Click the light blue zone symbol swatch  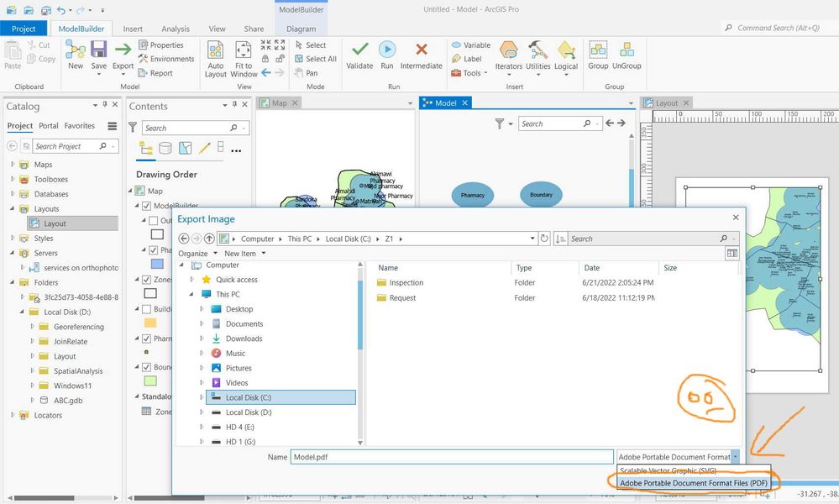click(157, 264)
